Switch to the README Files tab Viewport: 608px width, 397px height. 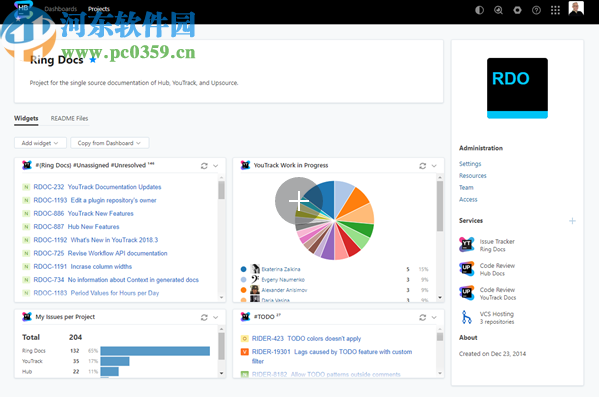[69, 118]
